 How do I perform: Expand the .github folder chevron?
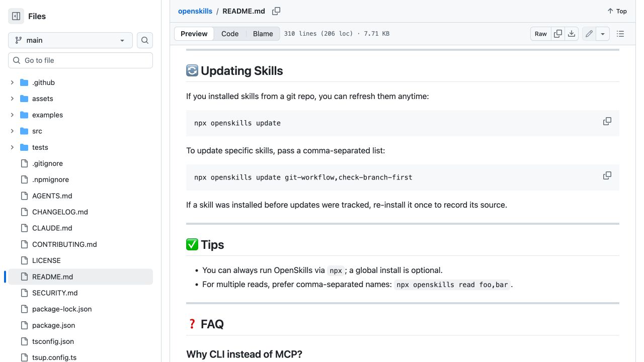click(12, 82)
